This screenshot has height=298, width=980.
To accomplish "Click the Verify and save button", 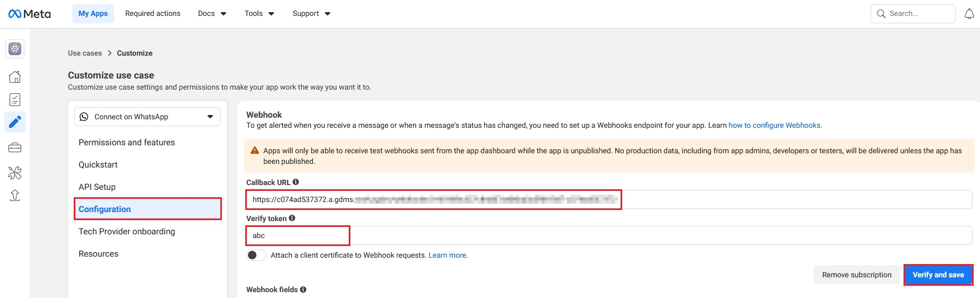I will pyautogui.click(x=938, y=275).
